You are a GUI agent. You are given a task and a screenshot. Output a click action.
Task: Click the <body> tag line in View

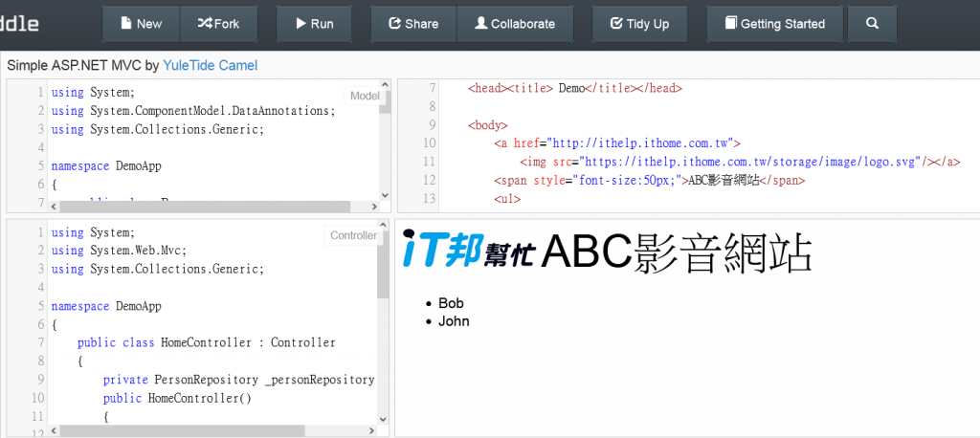point(488,125)
